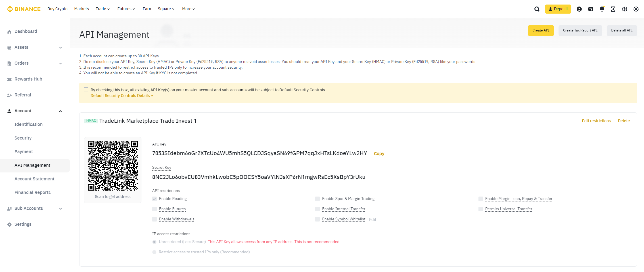Toggle Enable Withdrawals checkbox
The height and width of the screenshot is (272, 644).
coord(154,219)
